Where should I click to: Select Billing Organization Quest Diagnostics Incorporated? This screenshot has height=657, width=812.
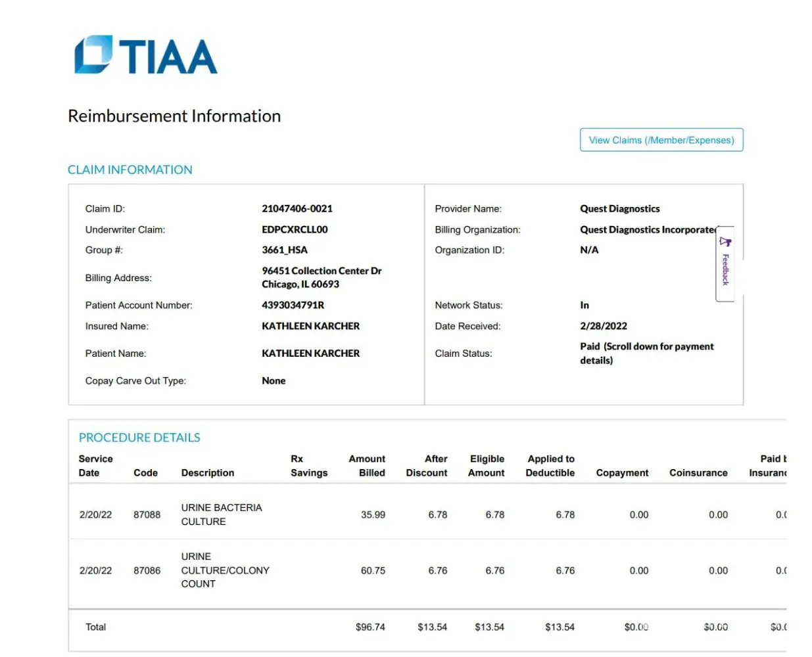648,229
